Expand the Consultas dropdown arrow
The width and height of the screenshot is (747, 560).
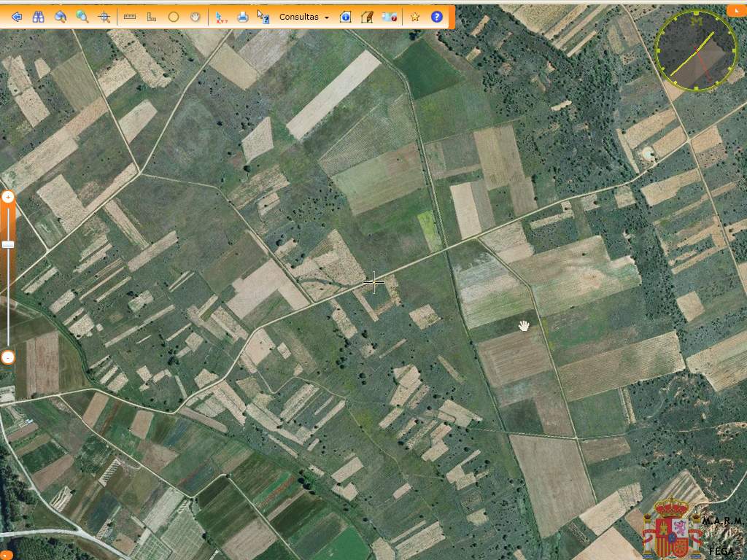tap(327, 17)
